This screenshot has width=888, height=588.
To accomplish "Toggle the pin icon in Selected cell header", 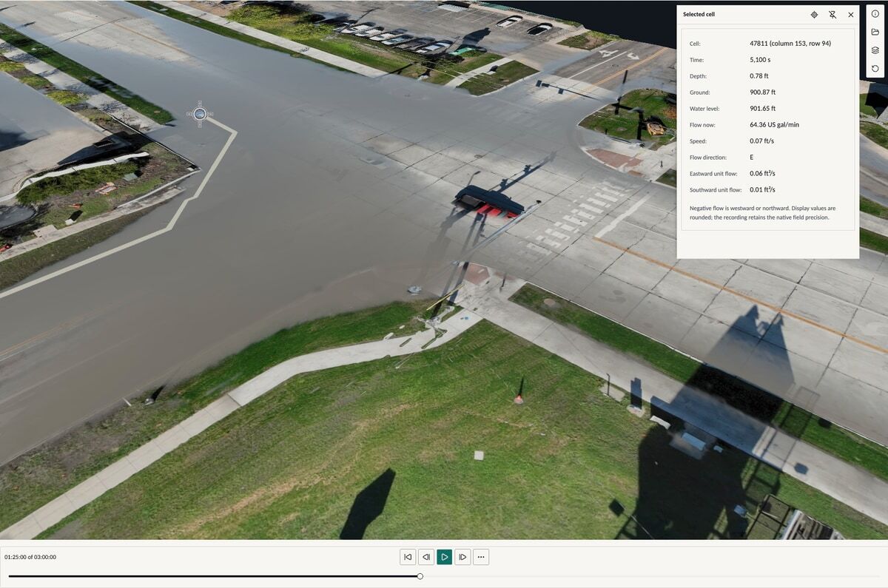I will (x=832, y=15).
